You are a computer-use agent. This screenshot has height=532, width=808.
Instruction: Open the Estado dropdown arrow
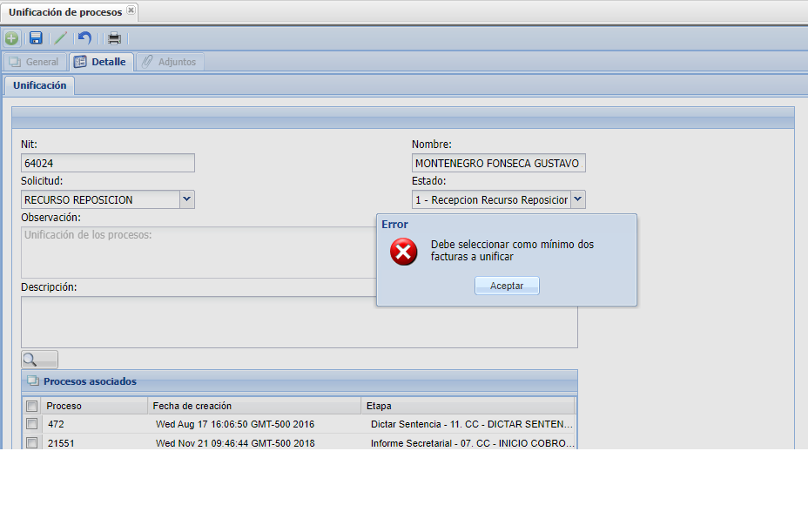[578, 199]
